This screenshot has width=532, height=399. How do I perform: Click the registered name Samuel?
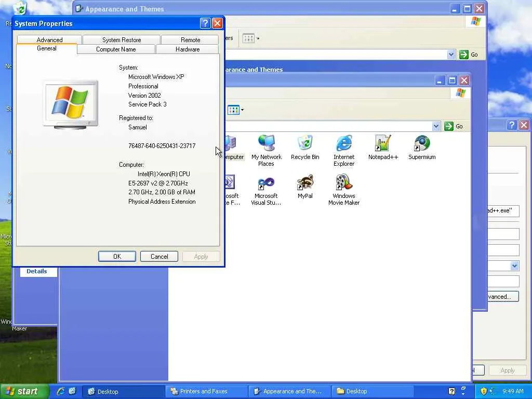point(137,127)
